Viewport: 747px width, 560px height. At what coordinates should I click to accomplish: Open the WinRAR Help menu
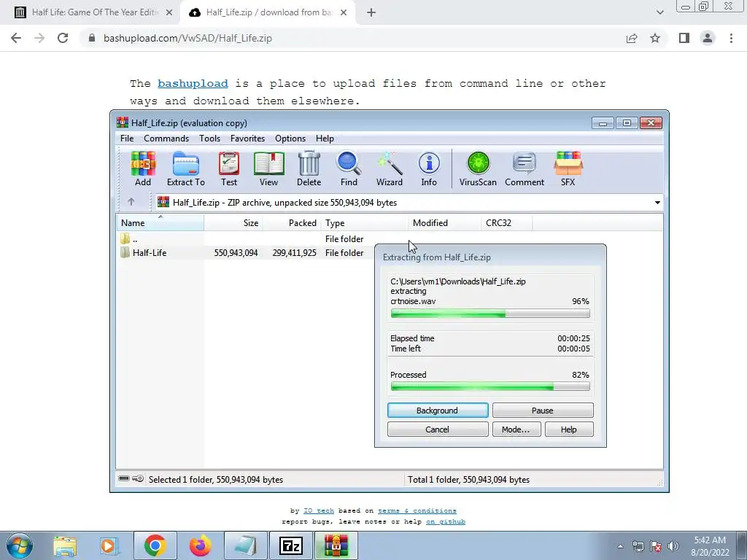(x=325, y=138)
